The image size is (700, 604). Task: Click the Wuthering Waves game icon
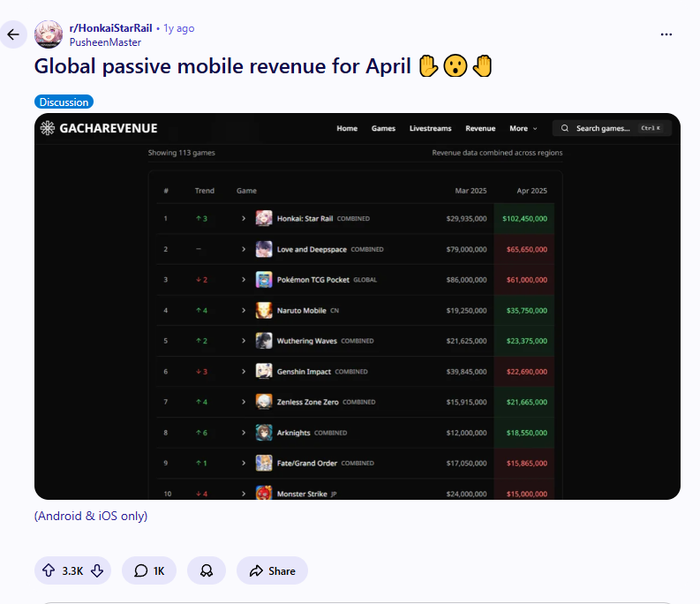pyautogui.click(x=264, y=341)
